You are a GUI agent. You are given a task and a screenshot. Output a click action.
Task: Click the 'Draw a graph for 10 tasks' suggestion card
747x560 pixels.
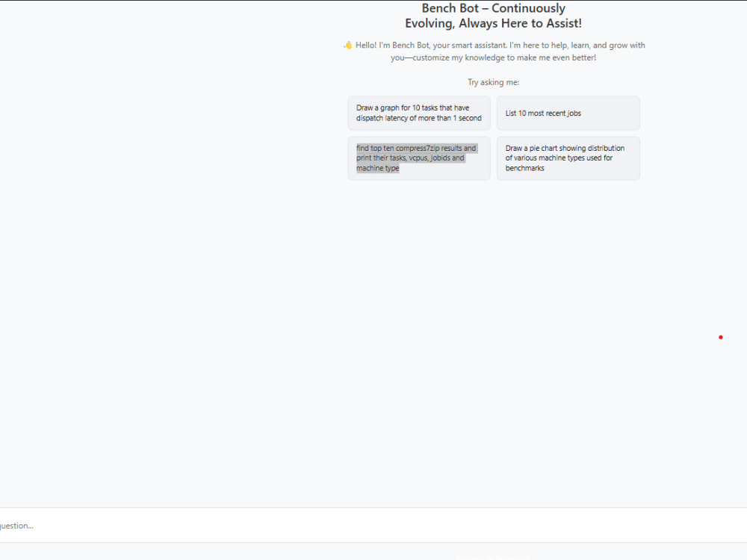(418, 113)
